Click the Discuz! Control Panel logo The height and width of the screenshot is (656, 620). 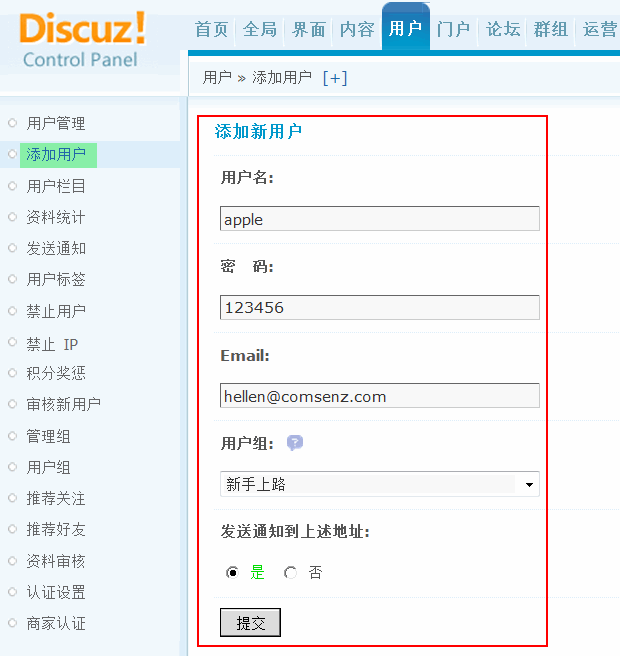point(82,40)
